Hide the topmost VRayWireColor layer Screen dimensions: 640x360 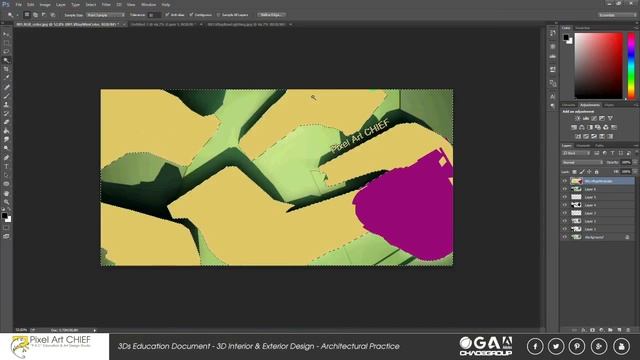(565, 181)
